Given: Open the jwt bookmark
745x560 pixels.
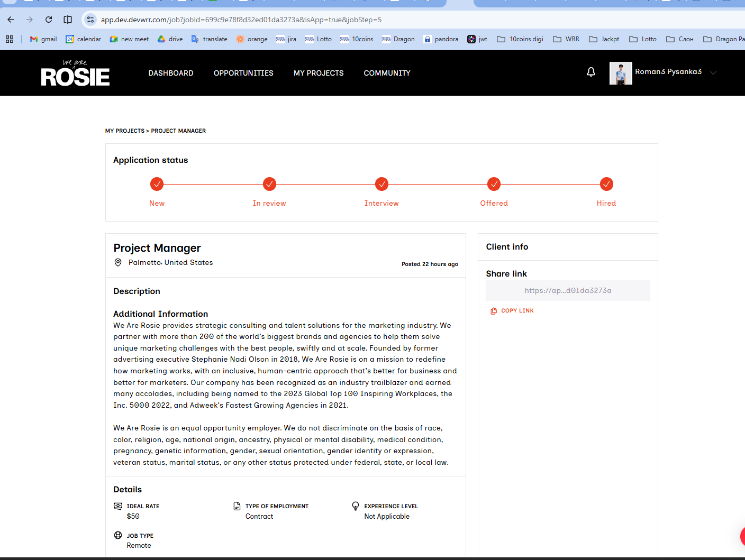Looking at the screenshot, I should (x=477, y=39).
